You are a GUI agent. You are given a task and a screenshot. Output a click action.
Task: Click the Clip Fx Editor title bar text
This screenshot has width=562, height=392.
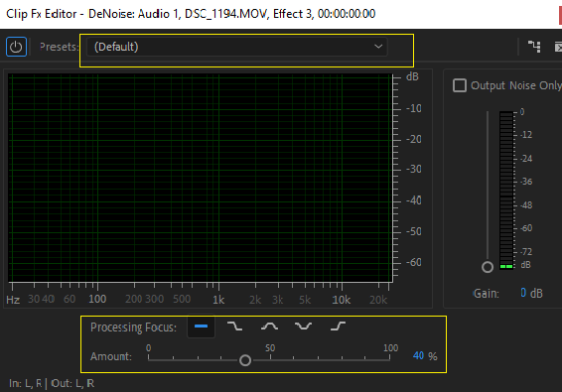click(191, 14)
